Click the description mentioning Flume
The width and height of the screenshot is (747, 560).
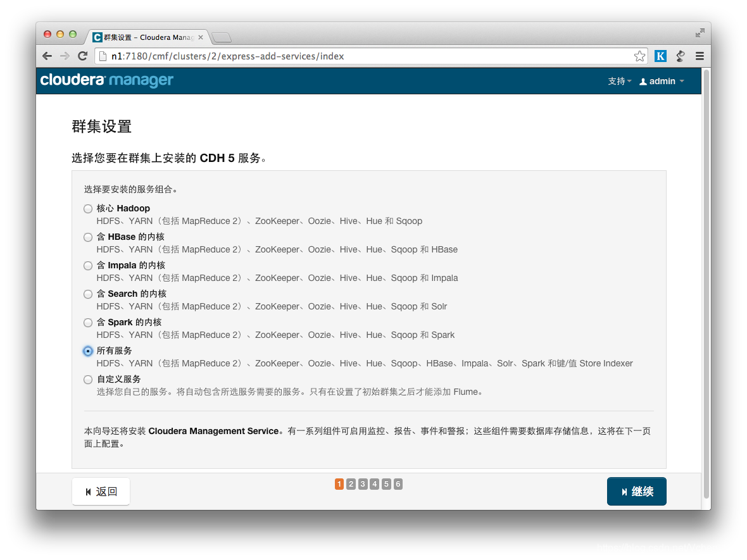pyautogui.click(x=291, y=392)
